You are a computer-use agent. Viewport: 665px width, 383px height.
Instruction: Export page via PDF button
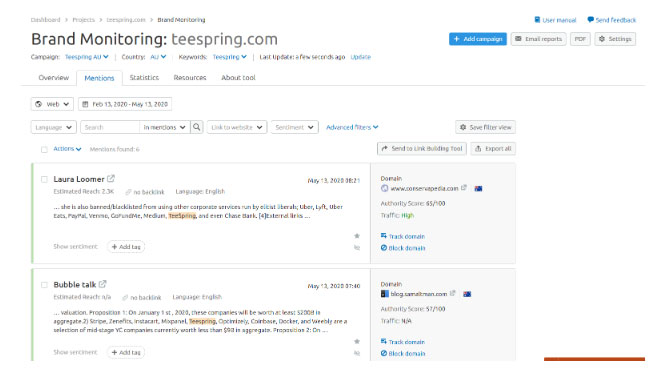pyautogui.click(x=580, y=39)
